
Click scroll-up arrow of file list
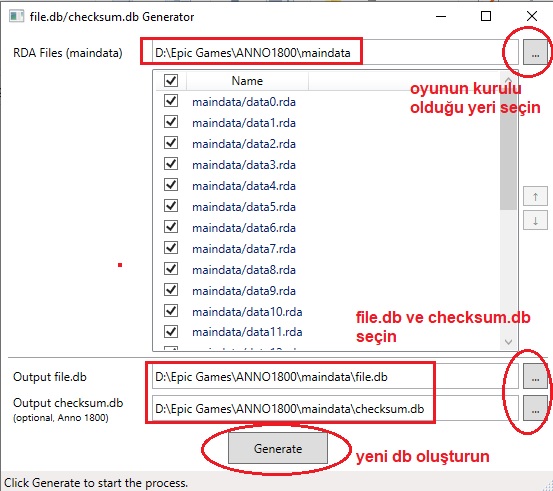pos(509,79)
